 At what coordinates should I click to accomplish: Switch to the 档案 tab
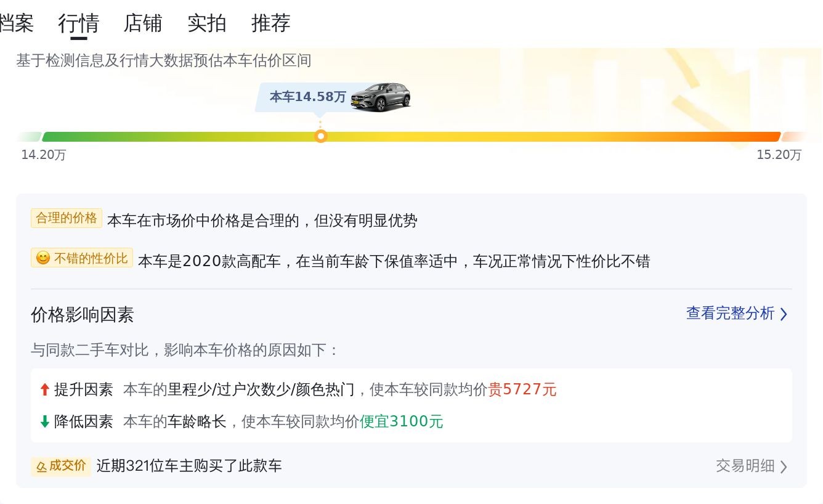pos(16,23)
